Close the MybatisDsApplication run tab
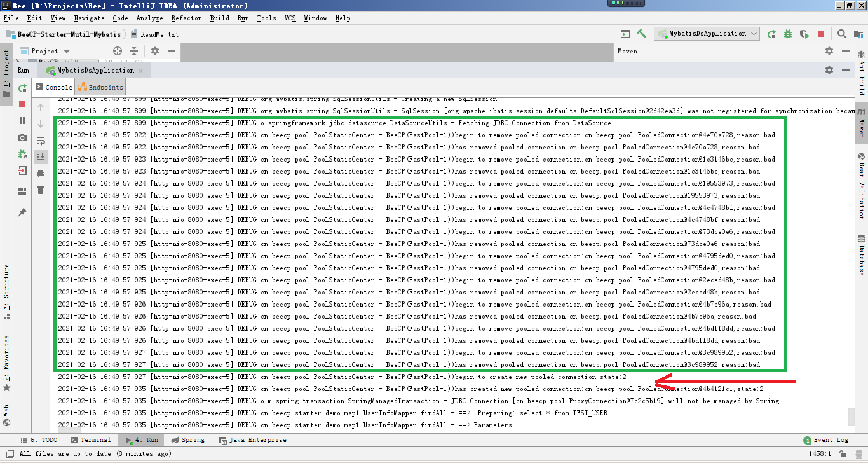 click(x=141, y=71)
